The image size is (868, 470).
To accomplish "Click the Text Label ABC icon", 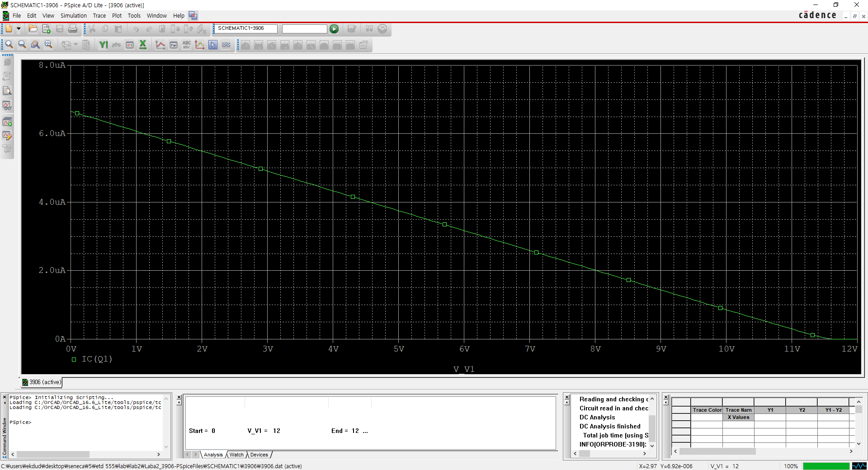I will pos(187,45).
